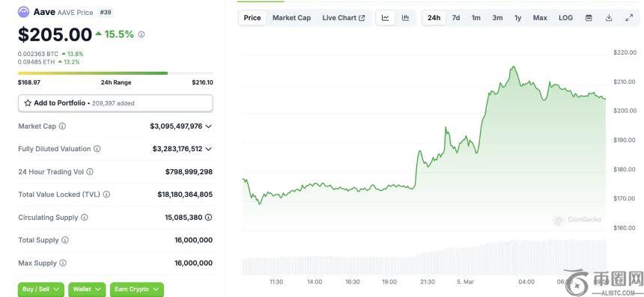Select the 1y time range
This screenshot has height=297, width=644.
point(518,18)
